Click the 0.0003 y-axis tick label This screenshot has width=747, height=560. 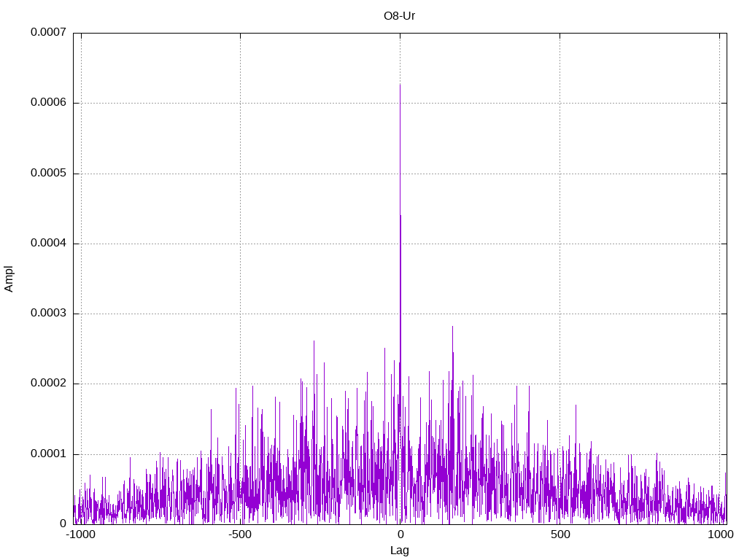[x=48, y=313]
